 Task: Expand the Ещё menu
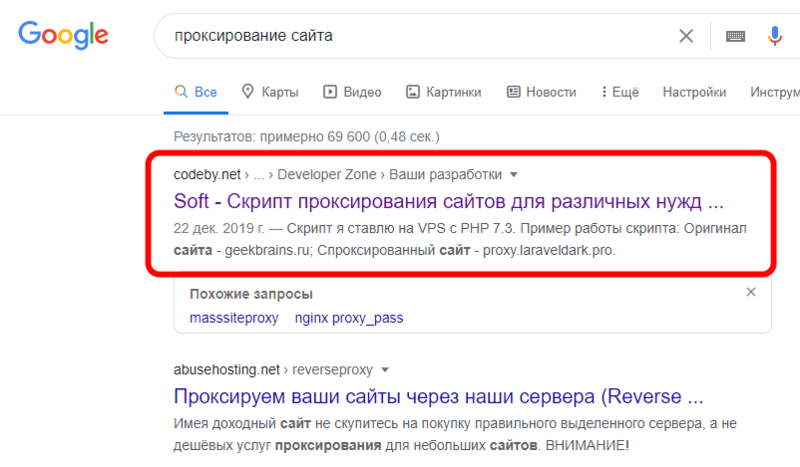click(620, 92)
